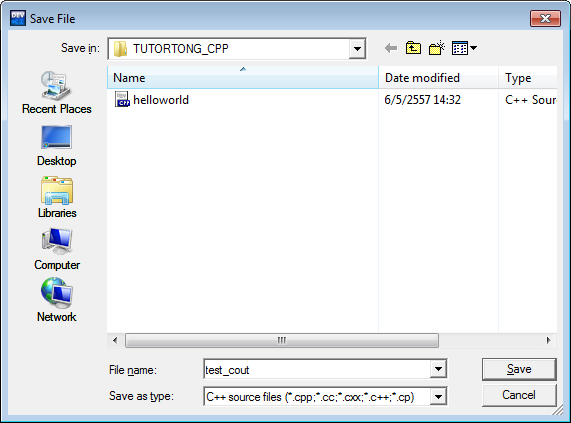The image size is (571, 423).
Task: Go up one folder level
Action: (x=413, y=48)
